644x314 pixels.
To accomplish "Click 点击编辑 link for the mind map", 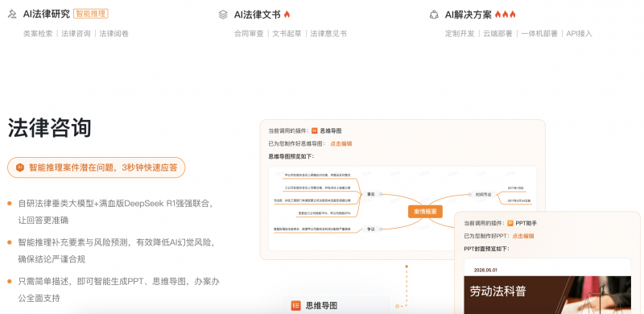I will pyautogui.click(x=341, y=144).
